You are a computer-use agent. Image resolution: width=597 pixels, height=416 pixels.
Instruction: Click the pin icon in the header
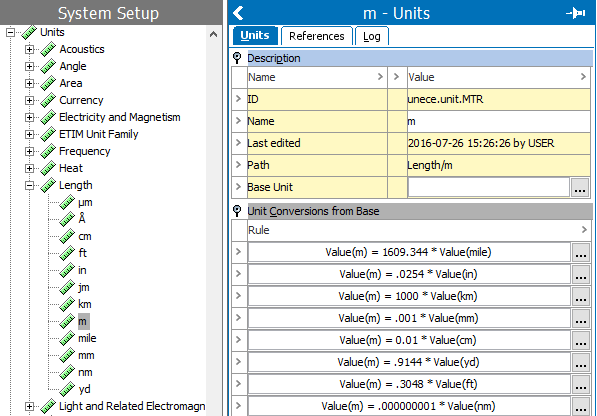pos(576,13)
